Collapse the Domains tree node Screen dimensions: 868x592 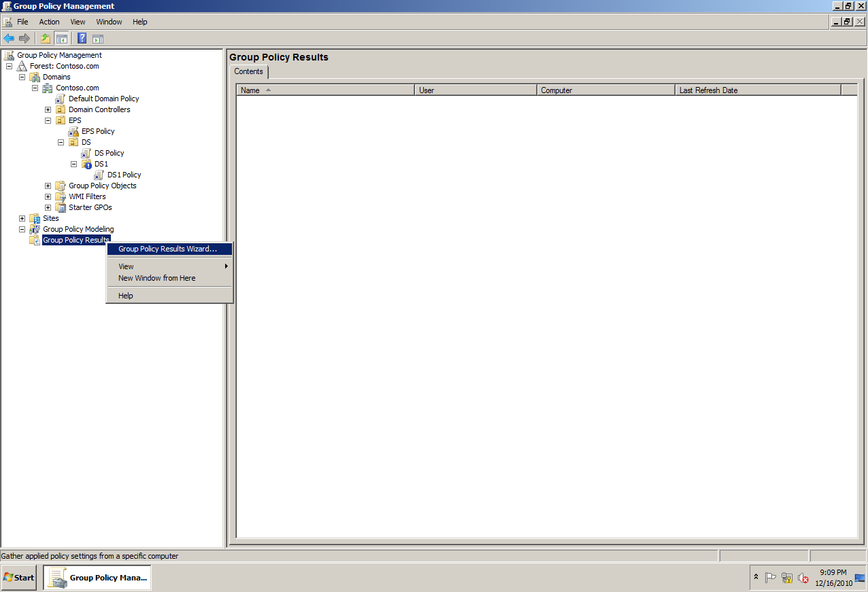21,77
